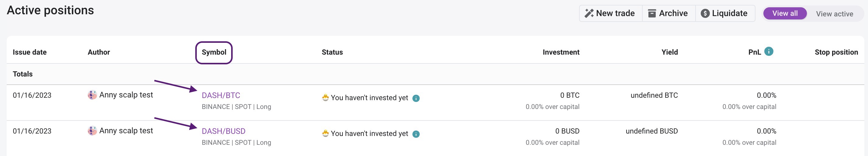Screen dimensions: 868x156
Task: Click the Totals row label
Action: 23,74
